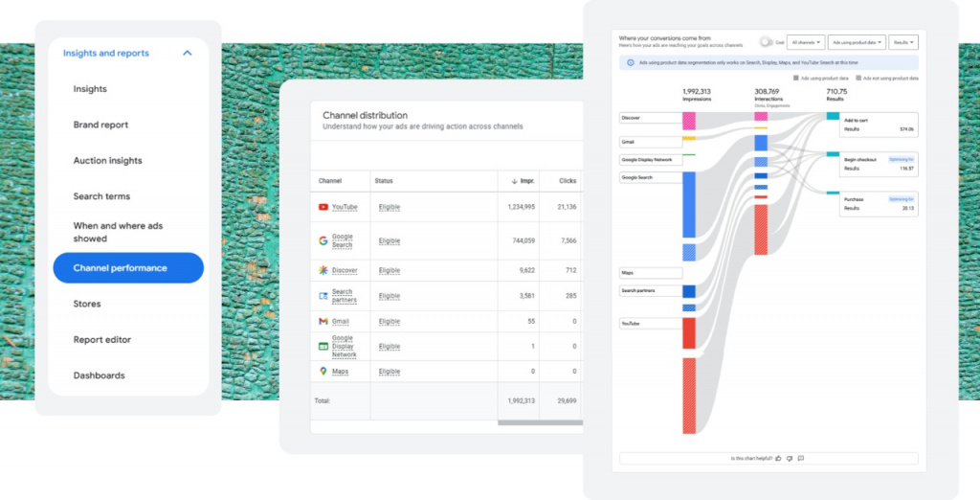Open the Gmail channel link
This screenshot has width=980, height=500.
click(x=341, y=321)
